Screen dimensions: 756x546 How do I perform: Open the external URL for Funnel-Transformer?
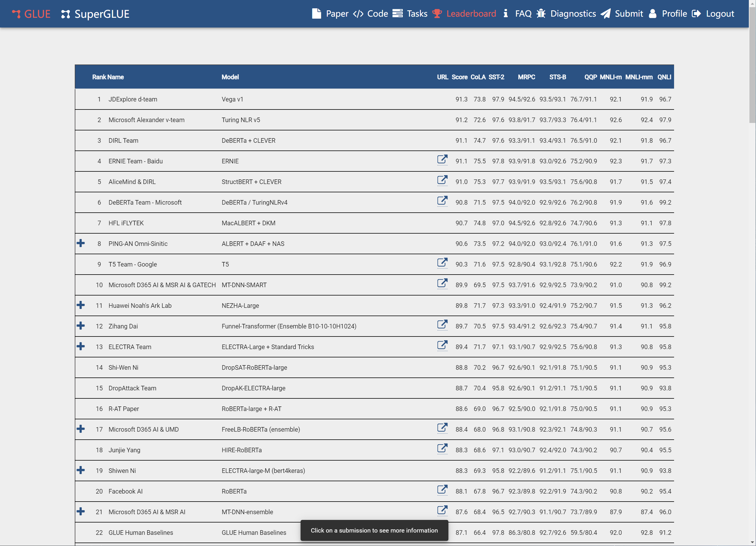[442, 325]
